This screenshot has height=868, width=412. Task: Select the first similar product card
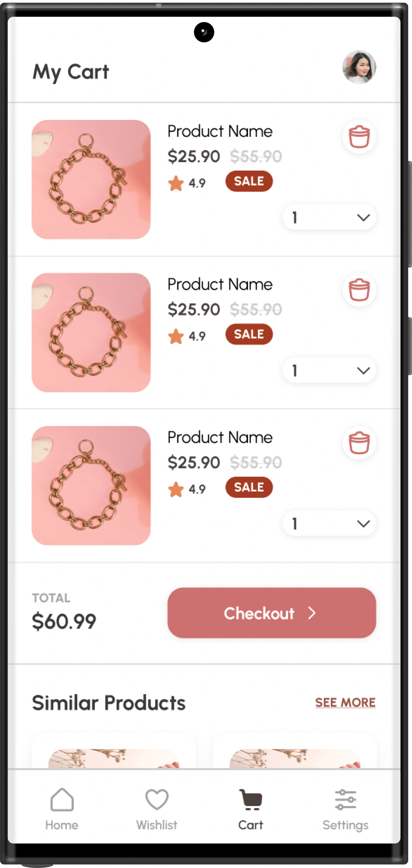pyautogui.click(x=114, y=750)
